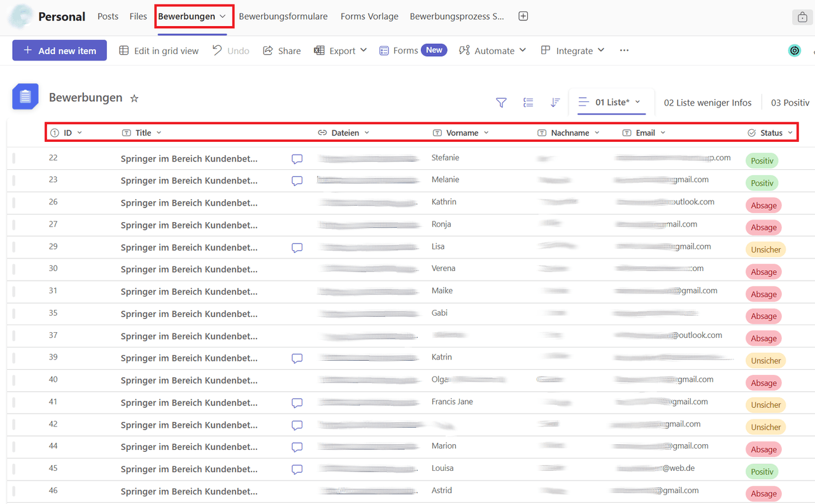The image size is (815, 504).
Task: Open the Status column dropdown
Action: point(790,132)
